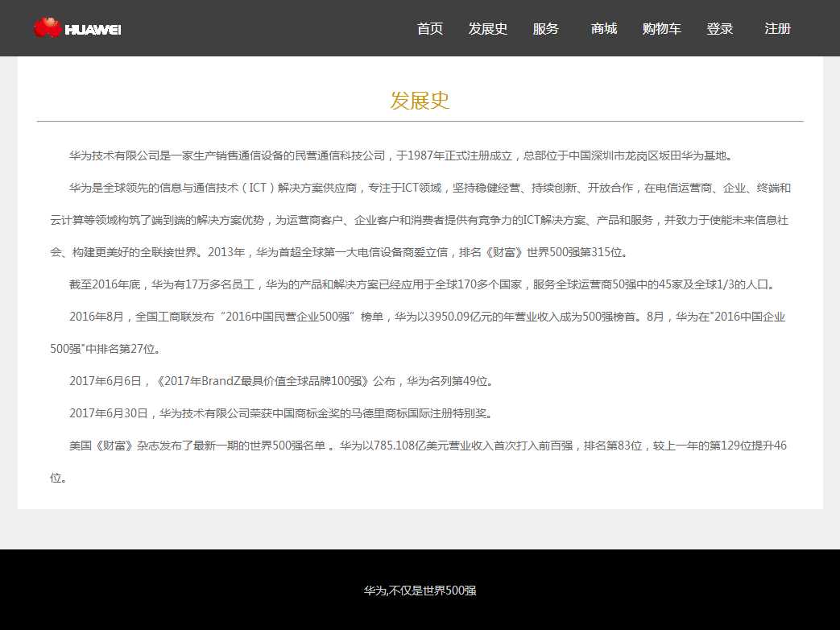
Task: Select 发展史 in the navigation bar
Action: click(x=487, y=29)
